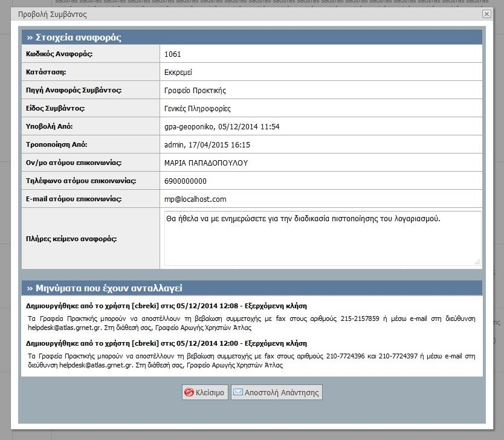
Task: Click the Προβολή Συμβάντος dialog title
Action: (53, 14)
